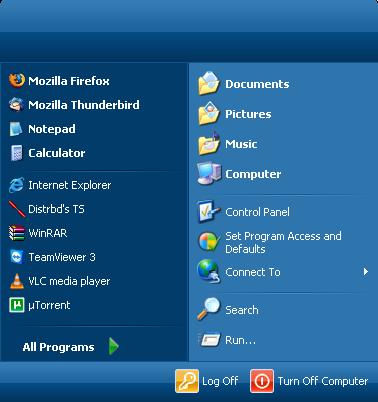Click the Mozilla Firefox icon

click(x=17, y=81)
